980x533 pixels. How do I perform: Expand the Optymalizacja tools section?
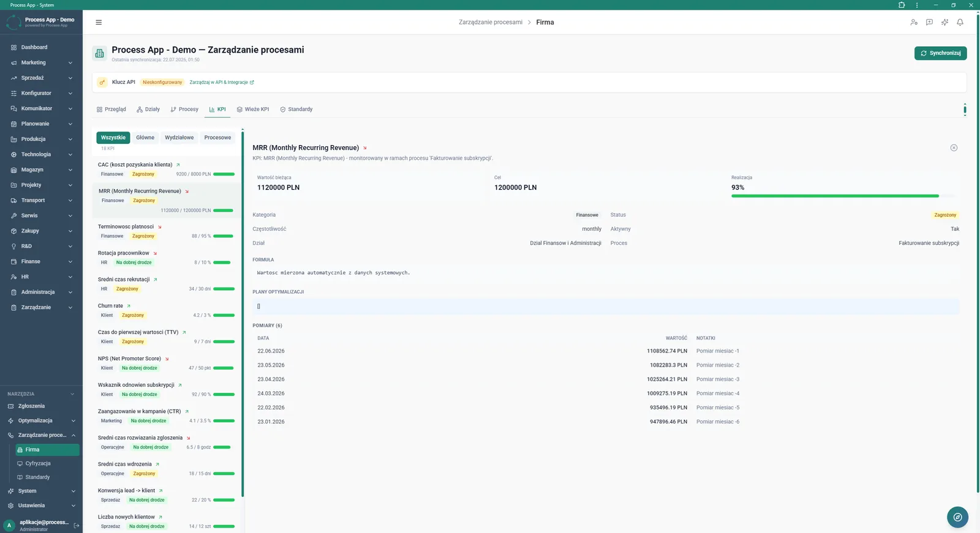pos(41,420)
